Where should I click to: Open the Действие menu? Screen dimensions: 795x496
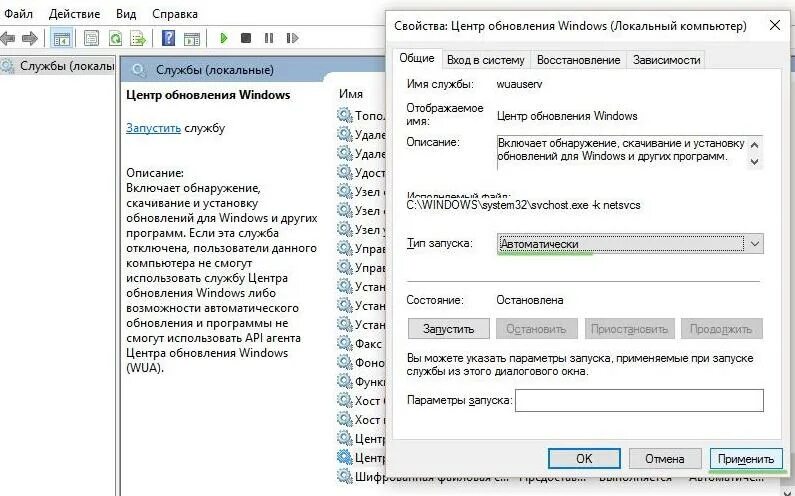click(75, 14)
